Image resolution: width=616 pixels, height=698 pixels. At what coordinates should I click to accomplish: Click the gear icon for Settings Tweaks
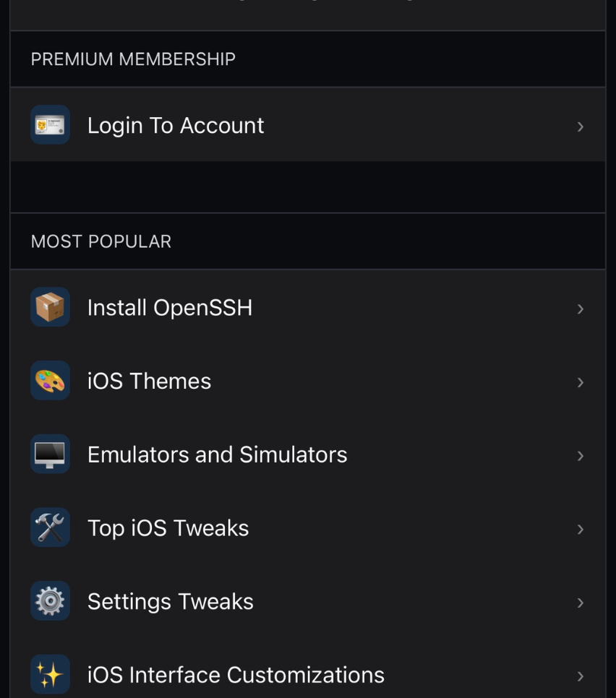50,601
